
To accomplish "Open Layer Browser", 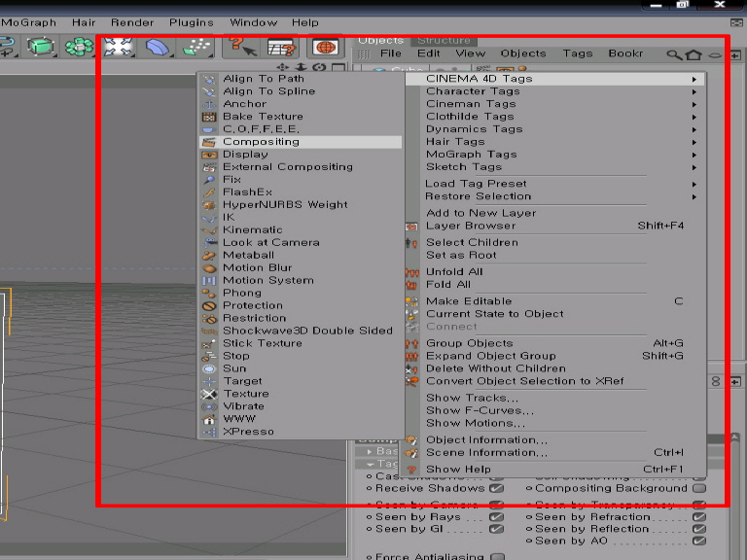I will click(555, 226).
